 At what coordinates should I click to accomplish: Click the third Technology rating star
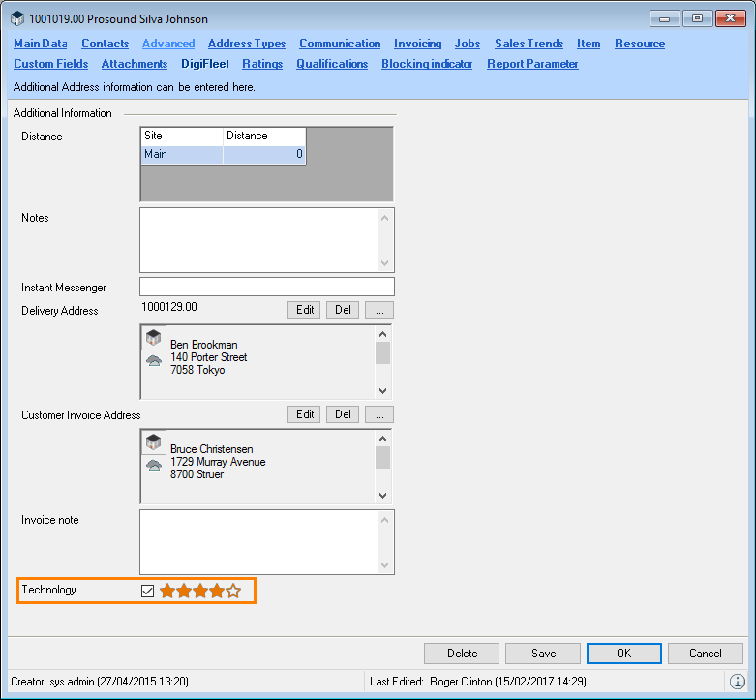tap(200, 591)
